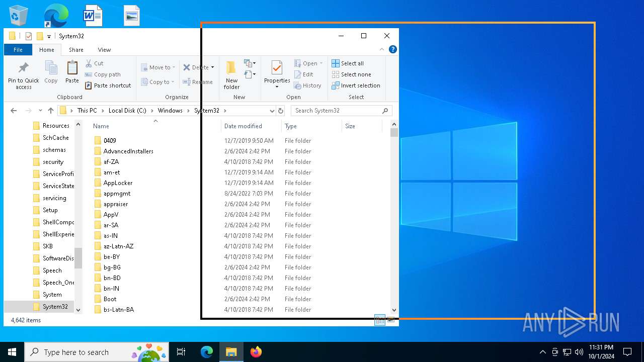This screenshot has height=362, width=644.
Task: Open the Open dropdown in ribbon
Action: (x=308, y=63)
